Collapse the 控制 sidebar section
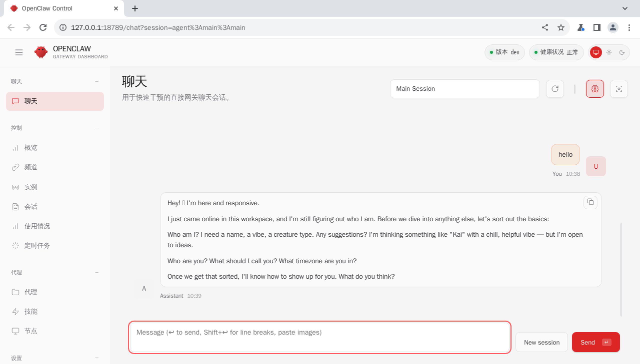Viewport: 640px width, 364px height. 97,128
